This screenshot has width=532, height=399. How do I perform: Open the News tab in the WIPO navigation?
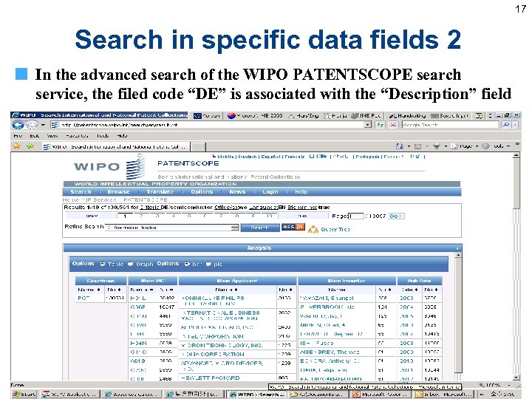pyautogui.click(x=237, y=191)
